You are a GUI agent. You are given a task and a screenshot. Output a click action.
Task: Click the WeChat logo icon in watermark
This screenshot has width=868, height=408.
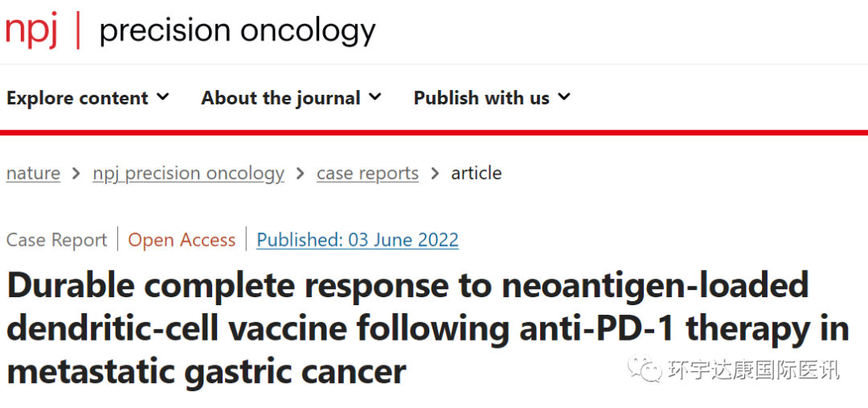click(x=646, y=369)
